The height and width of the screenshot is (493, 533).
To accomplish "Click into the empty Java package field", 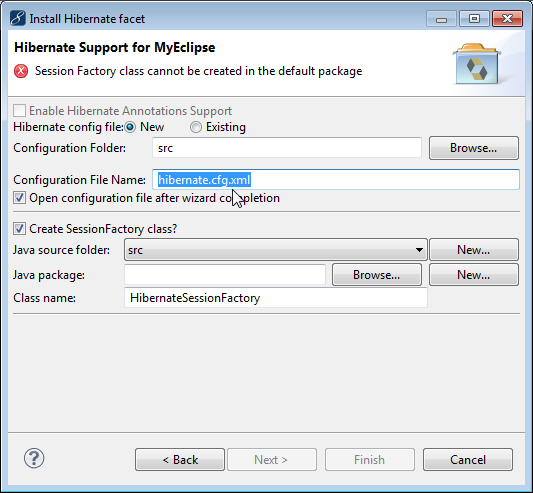I will (x=225, y=275).
